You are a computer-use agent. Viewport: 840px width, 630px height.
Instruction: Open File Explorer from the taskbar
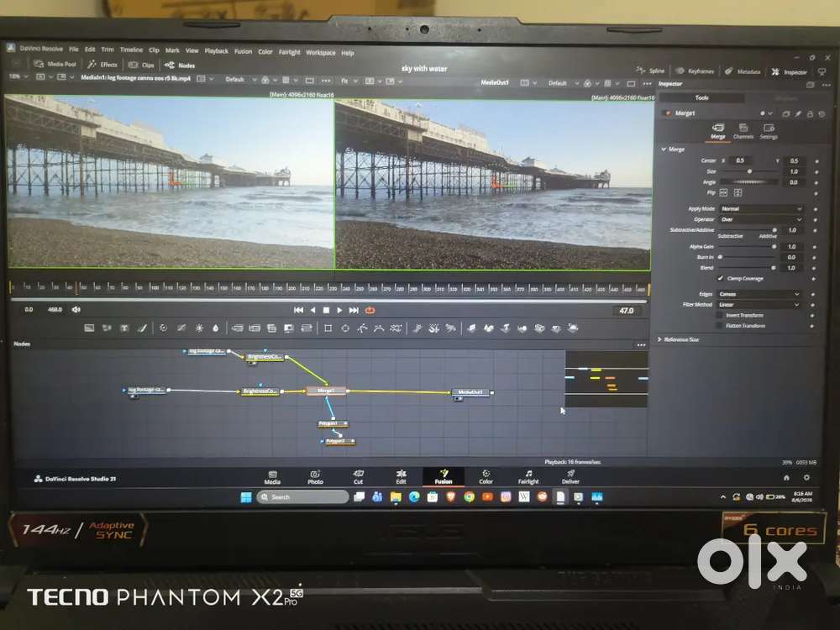pos(396,497)
